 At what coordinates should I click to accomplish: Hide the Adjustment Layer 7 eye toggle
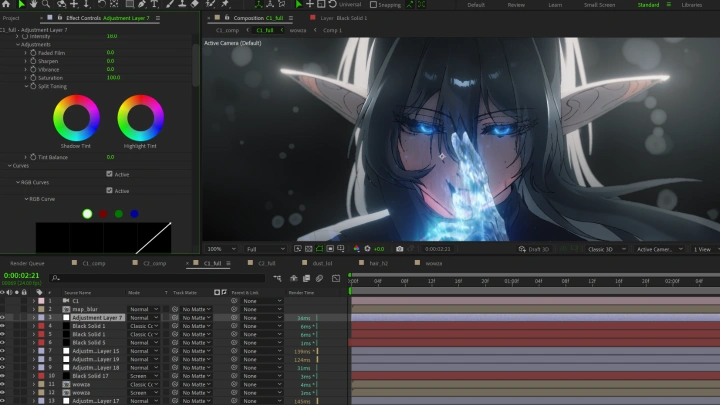(x=2, y=318)
